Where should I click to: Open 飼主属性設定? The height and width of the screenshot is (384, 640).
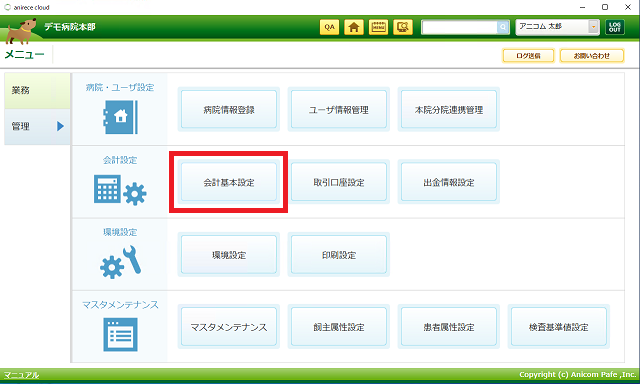pyautogui.click(x=339, y=327)
